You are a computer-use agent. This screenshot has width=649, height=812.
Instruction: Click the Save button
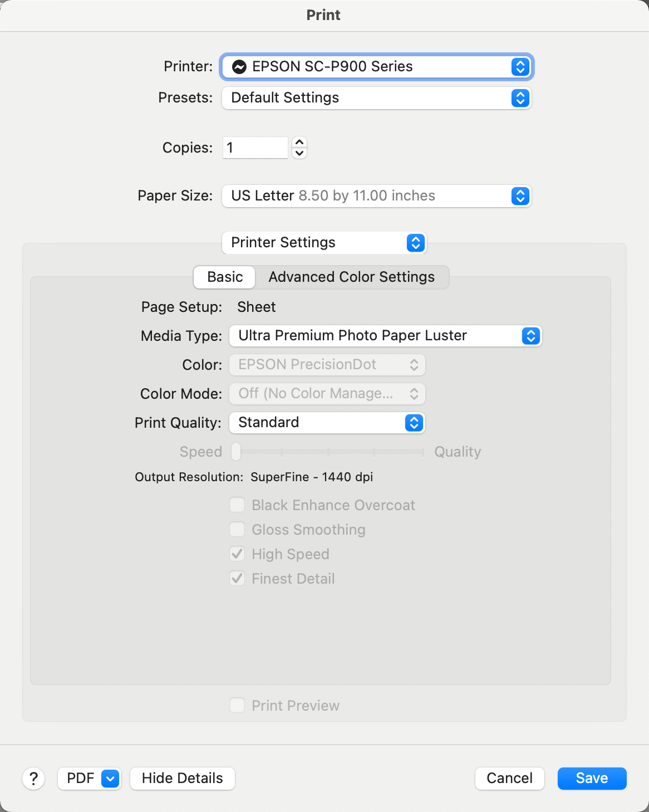coord(592,778)
